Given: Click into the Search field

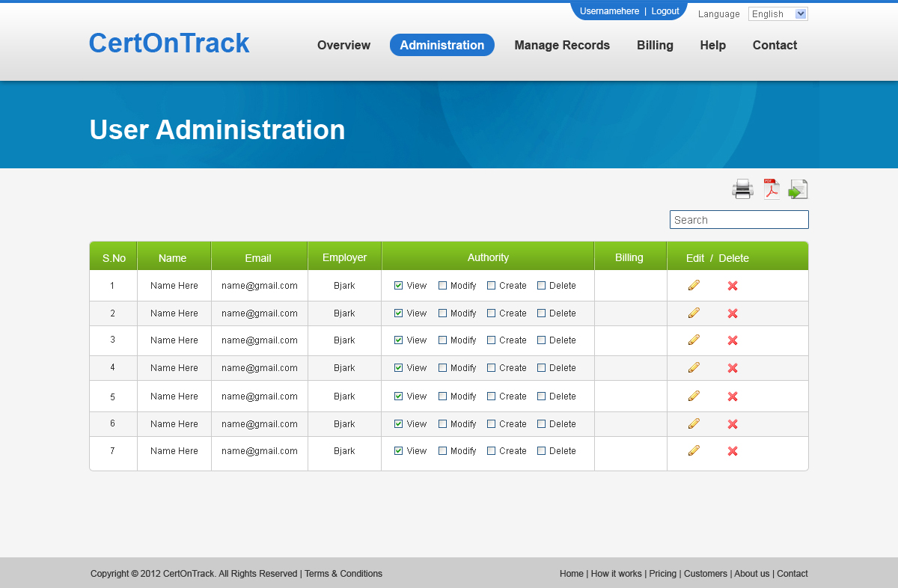Looking at the screenshot, I should click(739, 220).
